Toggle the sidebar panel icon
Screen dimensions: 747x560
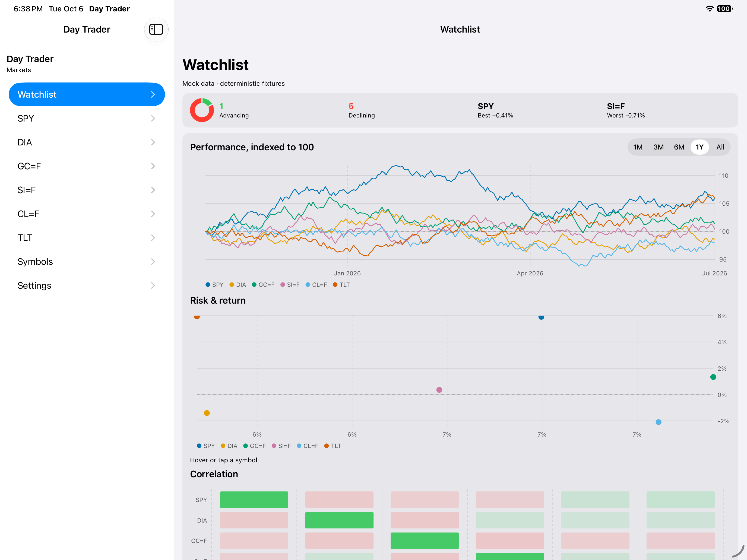(x=156, y=29)
